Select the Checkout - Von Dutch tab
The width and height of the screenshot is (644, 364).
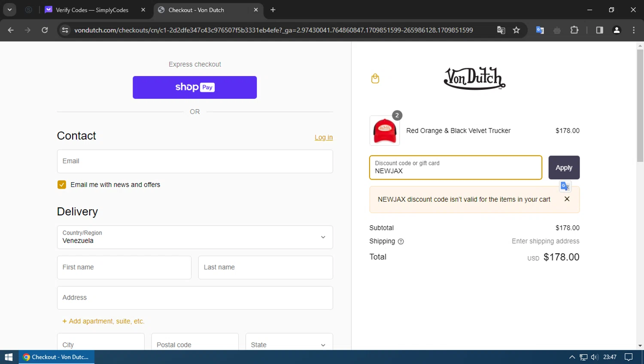(x=208, y=10)
